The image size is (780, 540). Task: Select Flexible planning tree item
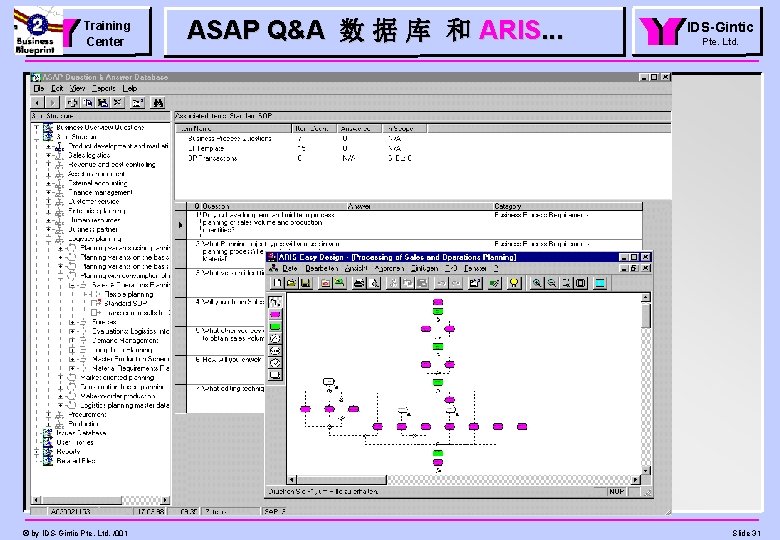(128, 294)
